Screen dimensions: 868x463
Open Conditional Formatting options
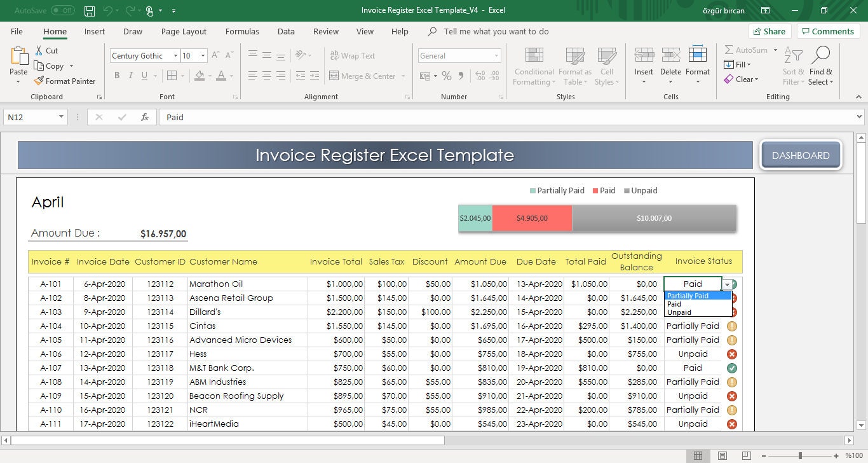pyautogui.click(x=533, y=66)
